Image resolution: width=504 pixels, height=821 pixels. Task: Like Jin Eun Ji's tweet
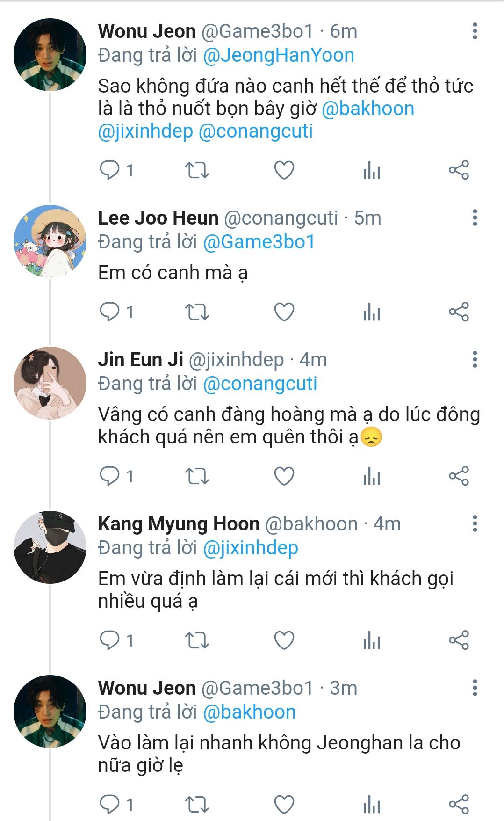[284, 476]
